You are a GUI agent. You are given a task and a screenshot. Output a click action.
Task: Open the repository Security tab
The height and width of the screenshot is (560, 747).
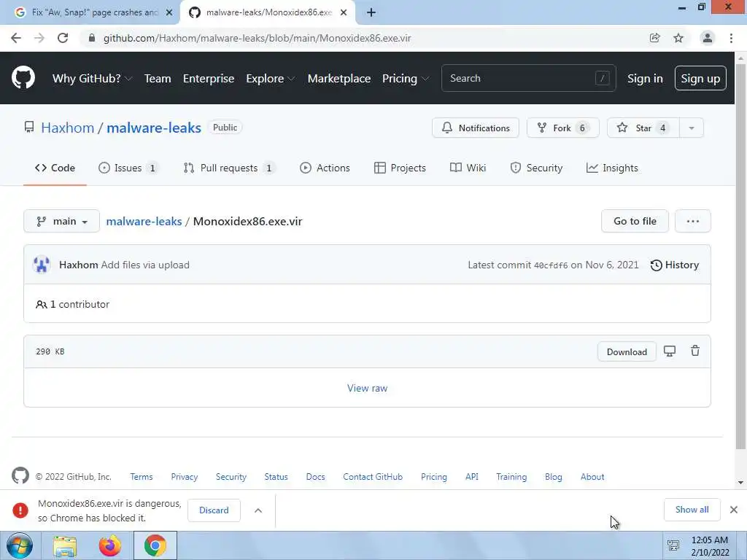(536, 168)
